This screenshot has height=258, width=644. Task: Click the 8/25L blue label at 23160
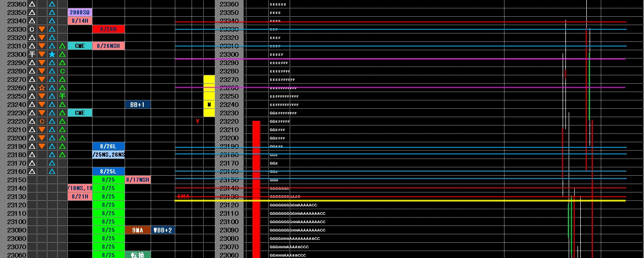click(x=108, y=172)
